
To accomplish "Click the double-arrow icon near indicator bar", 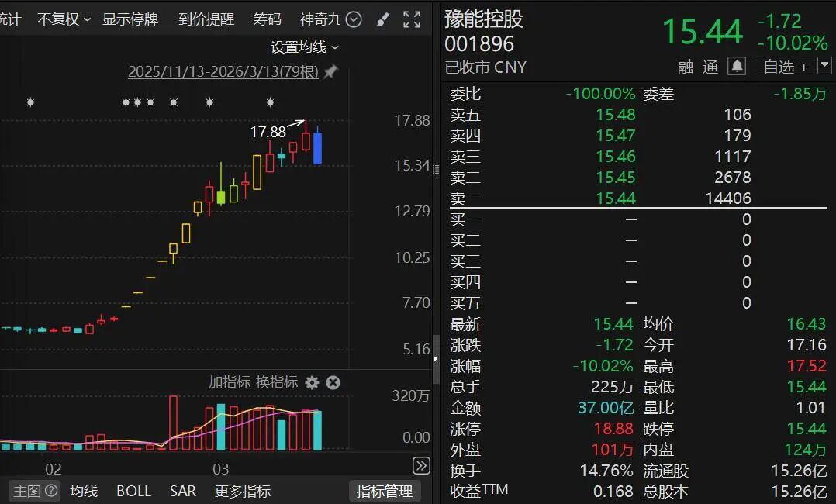I will (x=421, y=465).
